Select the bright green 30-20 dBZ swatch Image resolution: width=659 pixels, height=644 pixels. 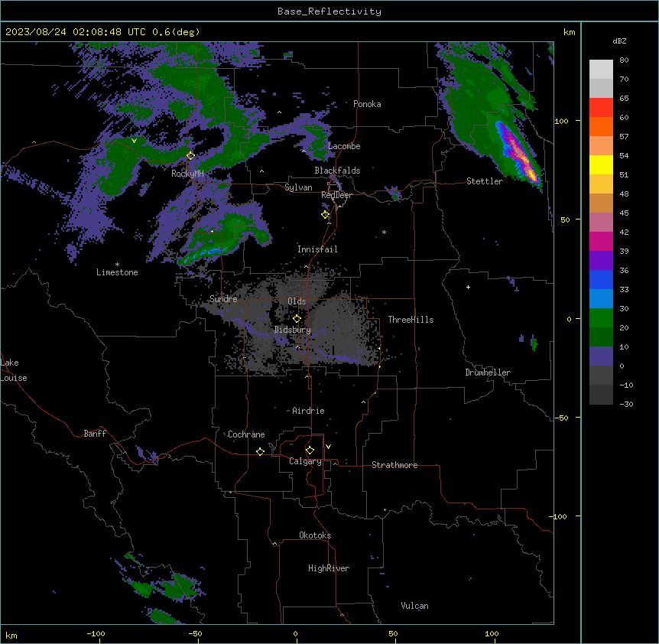(x=601, y=318)
